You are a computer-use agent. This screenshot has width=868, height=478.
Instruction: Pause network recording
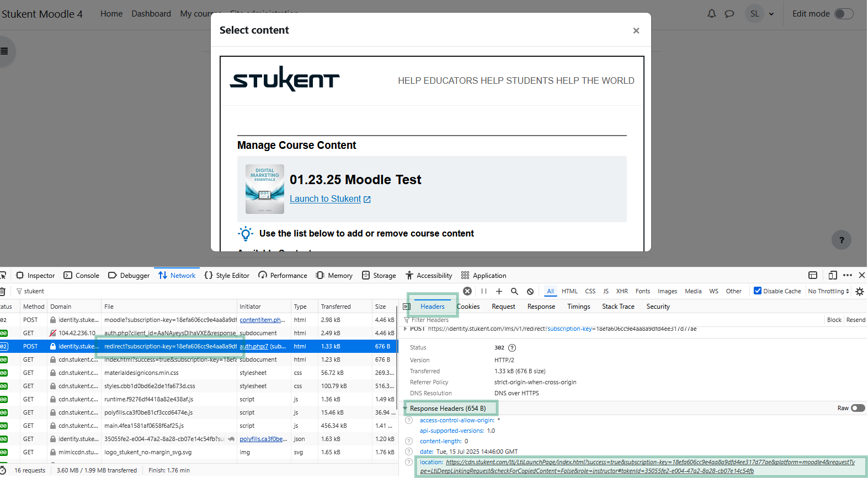point(484,291)
